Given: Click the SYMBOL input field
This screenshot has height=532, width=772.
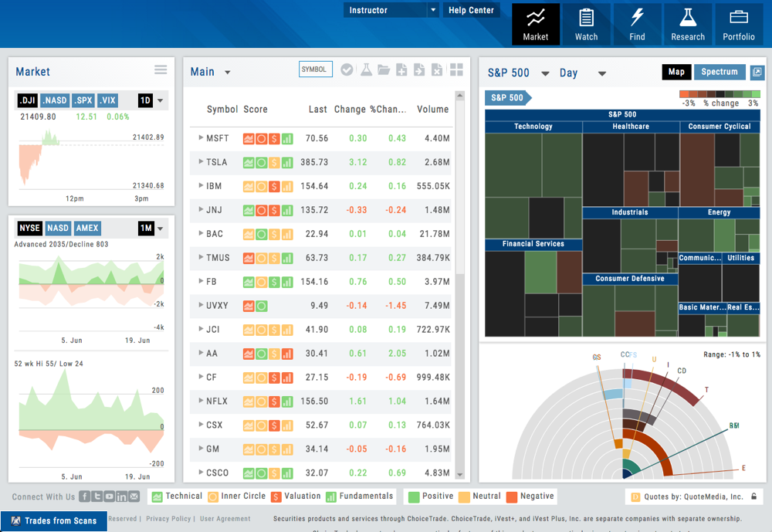Looking at the screenshot, I should (316, 69).
